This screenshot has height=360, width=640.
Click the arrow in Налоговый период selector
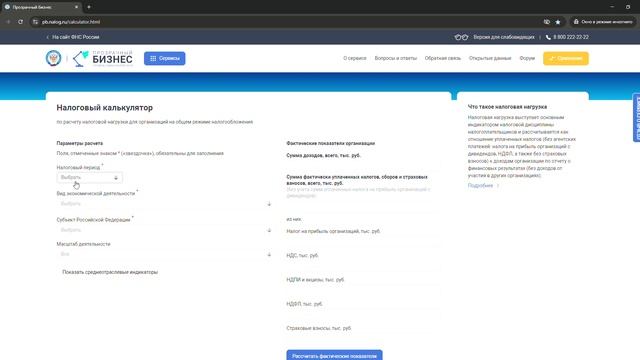coord(116,178)
